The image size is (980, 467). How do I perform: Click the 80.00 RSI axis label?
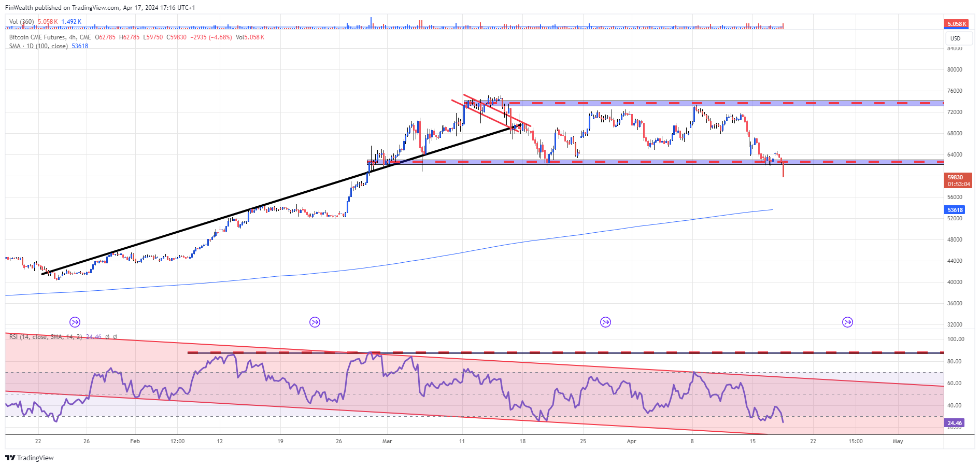[x=955, y=361]
